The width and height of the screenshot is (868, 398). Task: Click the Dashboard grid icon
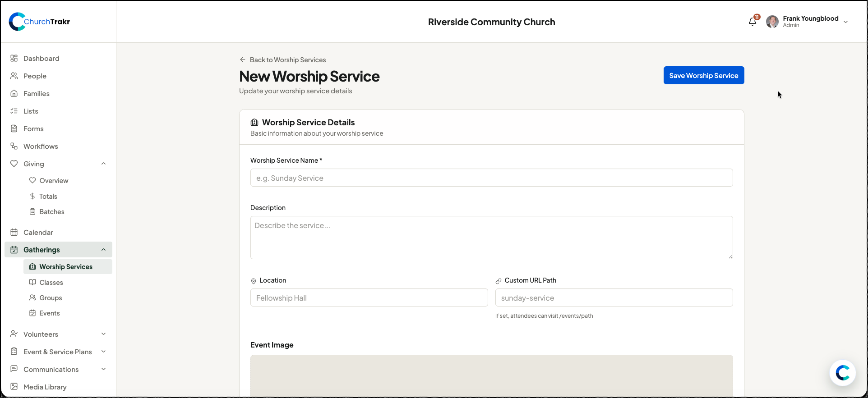click(14, 58)
